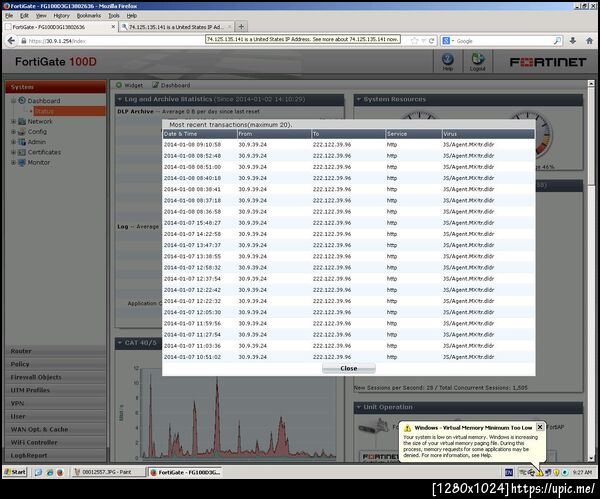Open the Tools menu
Image resolution: width=600 pixels, height=499 pixels.
click(114, 16)
